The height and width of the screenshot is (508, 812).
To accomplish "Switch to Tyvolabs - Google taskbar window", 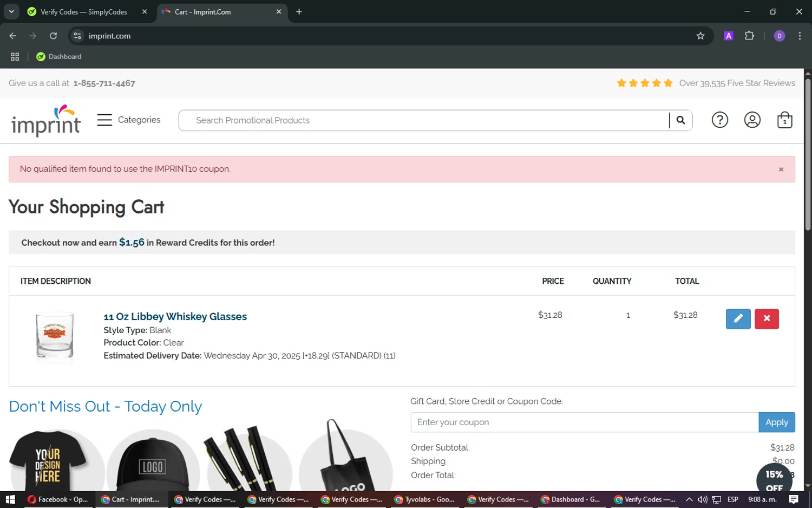I will click(424, 499).
